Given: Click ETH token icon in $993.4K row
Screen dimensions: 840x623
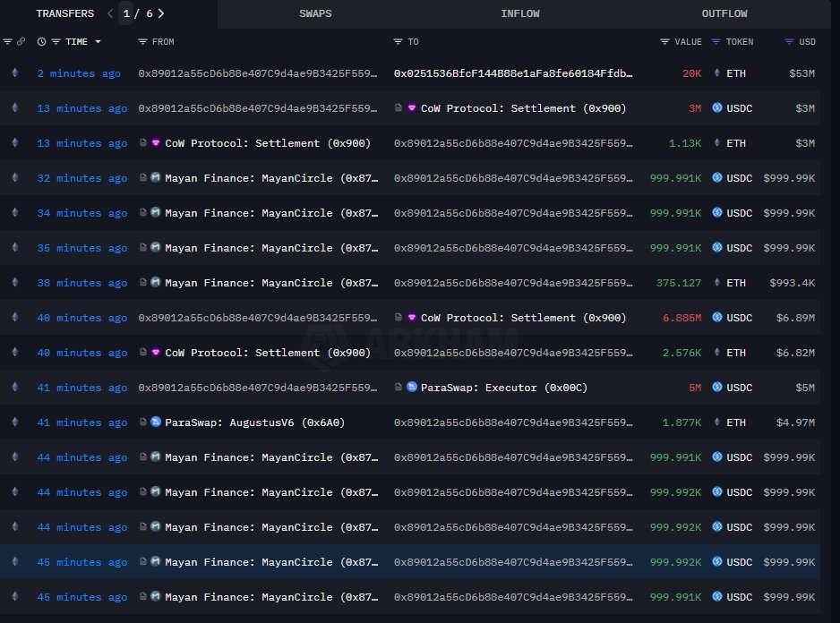Looking at the screenshot, I should tap(716, 282).
